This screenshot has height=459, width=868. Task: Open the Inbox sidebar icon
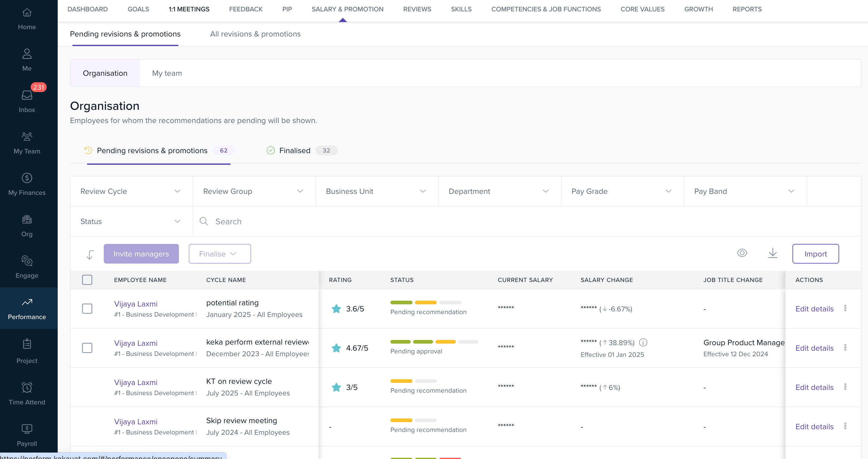click(27, 96)
